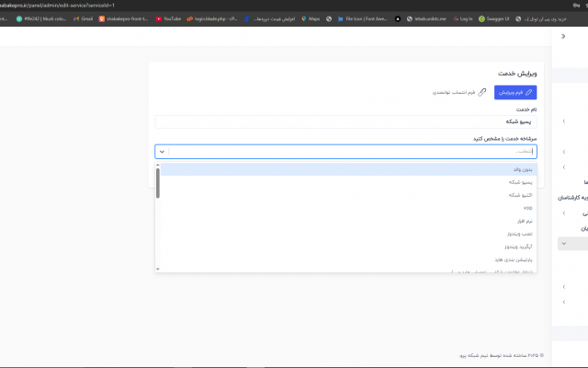This screenshot has width=588, height=368.
Task: Open the Swagger UI bookmark
Action: pos(494,18)
